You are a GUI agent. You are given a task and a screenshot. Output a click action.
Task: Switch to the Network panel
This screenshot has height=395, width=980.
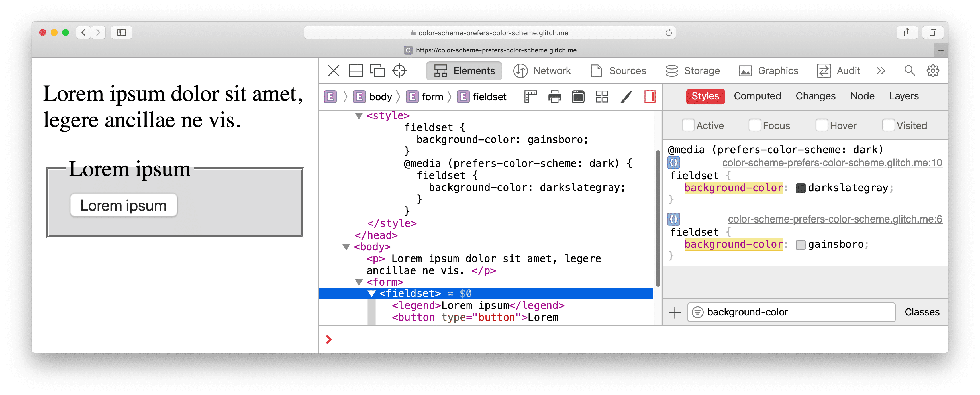549,70
